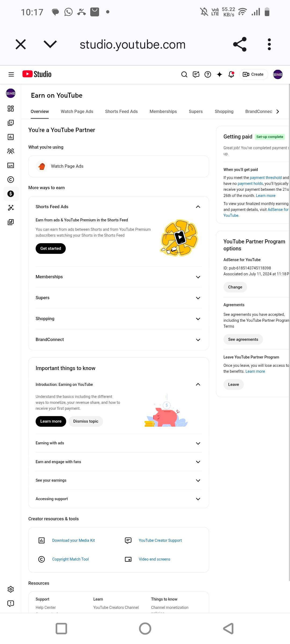Click the notifications bell icon
This screenshot has width=290, height=644.
(231, 74)
